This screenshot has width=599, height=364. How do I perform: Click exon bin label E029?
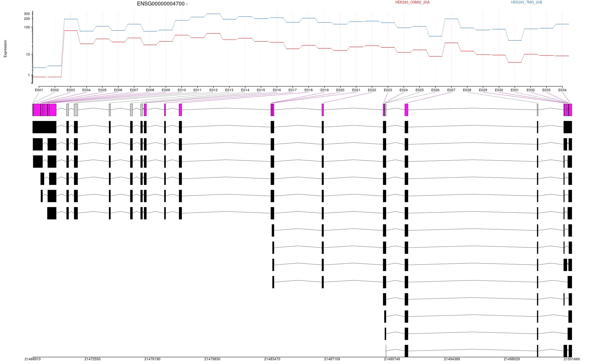483,90
